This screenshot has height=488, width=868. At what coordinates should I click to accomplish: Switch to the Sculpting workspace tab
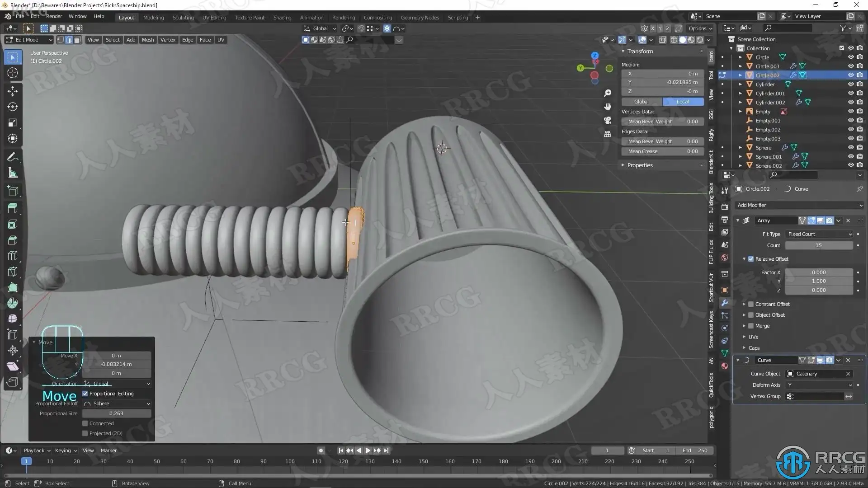pyautogui.click(x=183, y=18)
